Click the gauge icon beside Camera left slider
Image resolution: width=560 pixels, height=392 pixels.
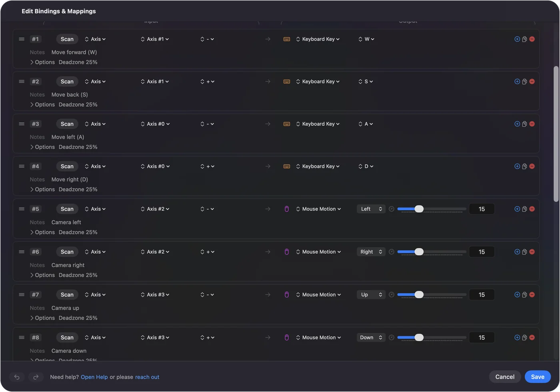pyautogui.click(x=392, y=209)
